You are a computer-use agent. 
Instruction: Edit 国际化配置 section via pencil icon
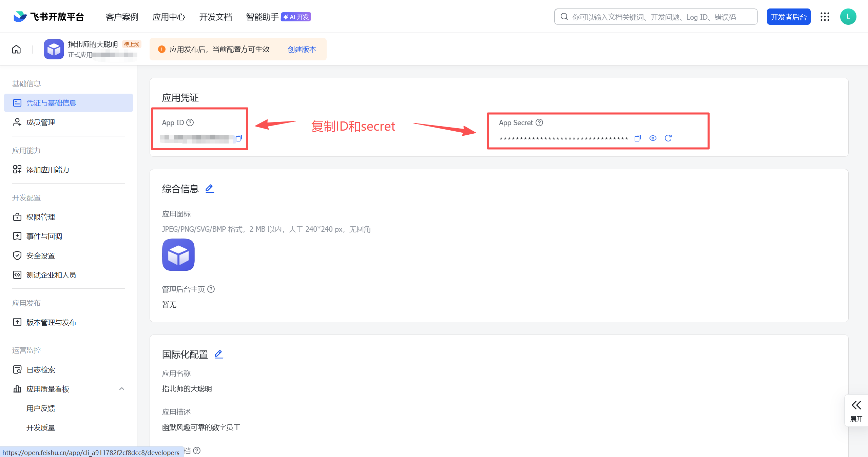(x=219, y=354)
